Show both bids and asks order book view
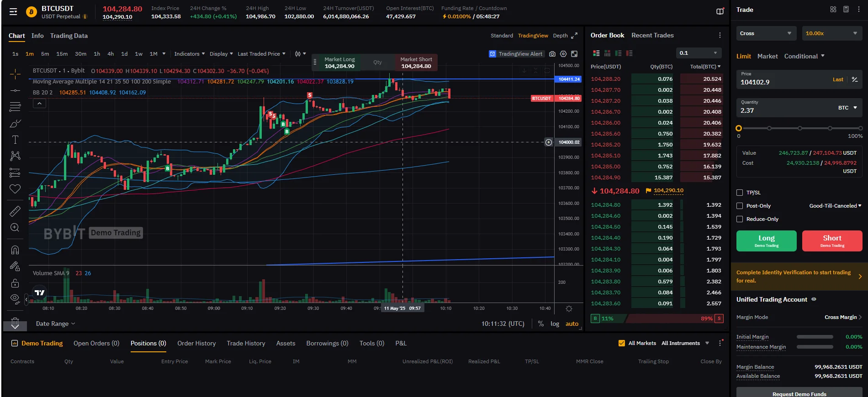Viewport: 868px width, 397px height. (596, 53)
